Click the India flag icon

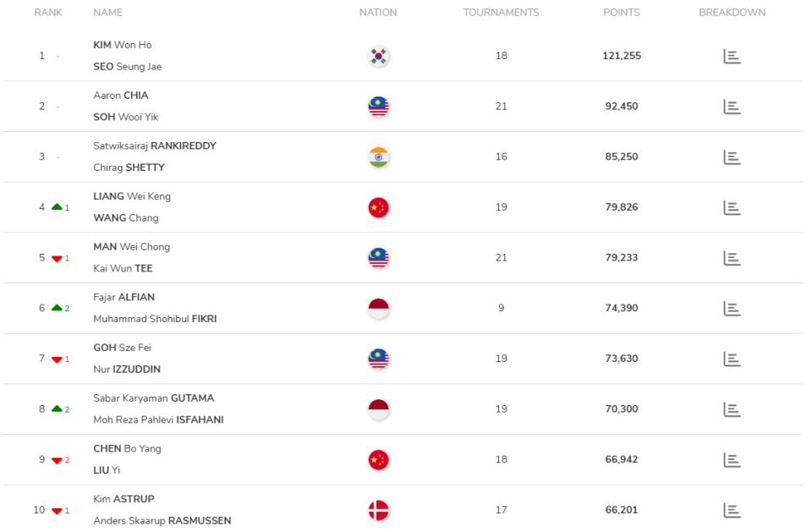(x=378, y=157)
